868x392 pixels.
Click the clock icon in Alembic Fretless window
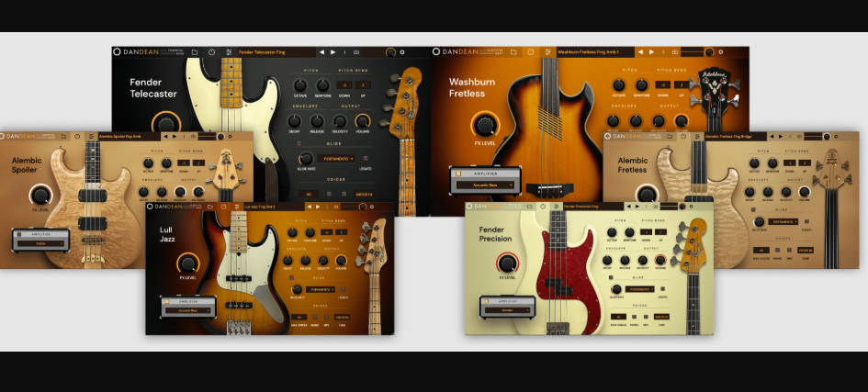[683, 136]
